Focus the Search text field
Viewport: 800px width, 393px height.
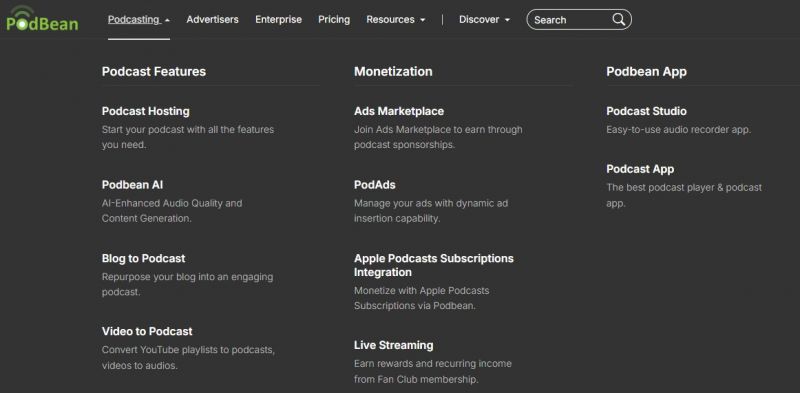point(570,20)
